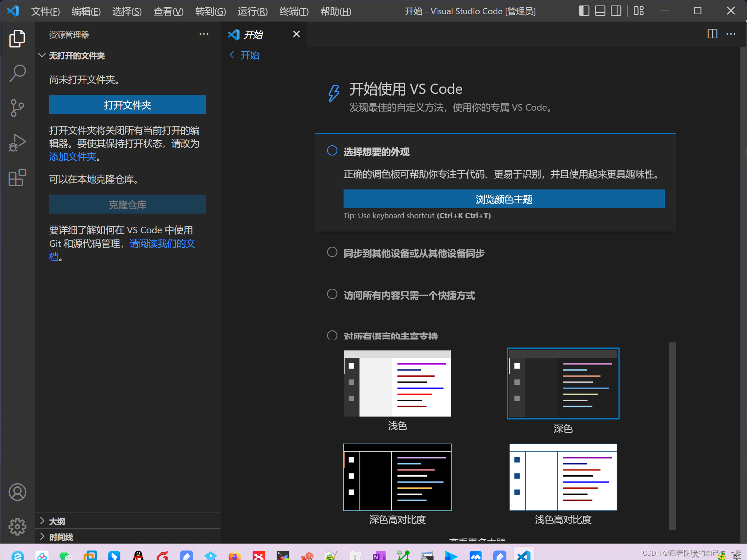Split the editor to the right
The image size is (747, 560).
point(712,34)
